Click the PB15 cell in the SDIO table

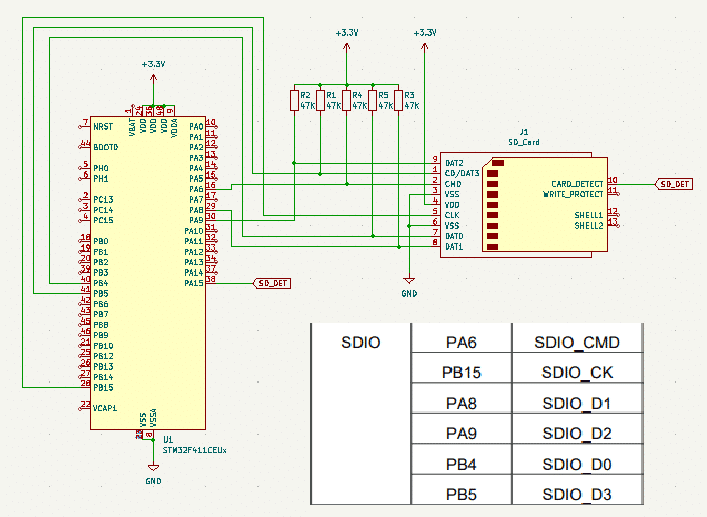pos(461,372)
